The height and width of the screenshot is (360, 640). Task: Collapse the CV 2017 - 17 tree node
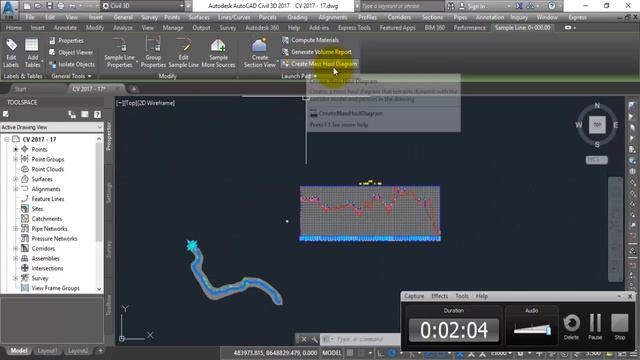pyautogui.click(x=7, y=140)
